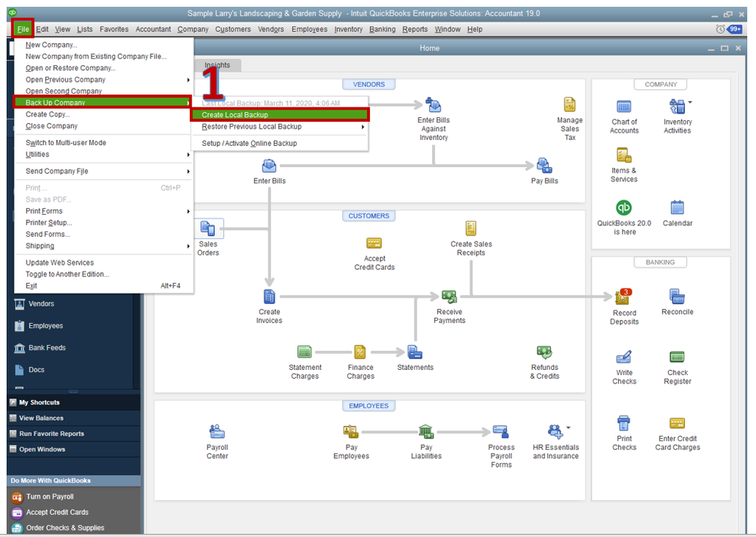Expand the Send Company File submenu
Screen dimensions: 756x537
(x=104, y=171)
